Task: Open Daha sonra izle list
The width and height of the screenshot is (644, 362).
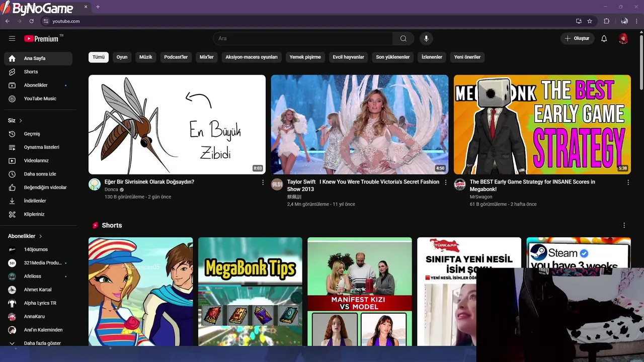Action: pos(38,174)
